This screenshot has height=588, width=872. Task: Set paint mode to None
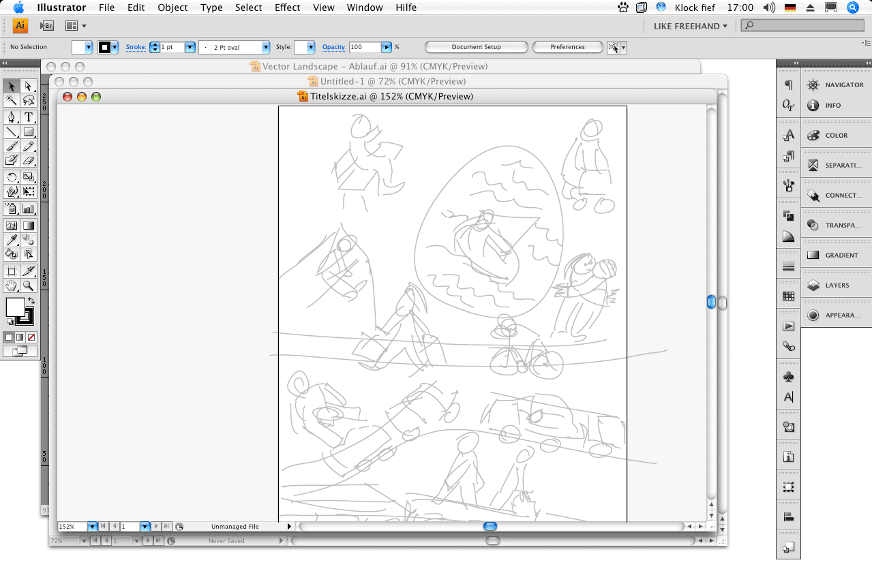31,337
